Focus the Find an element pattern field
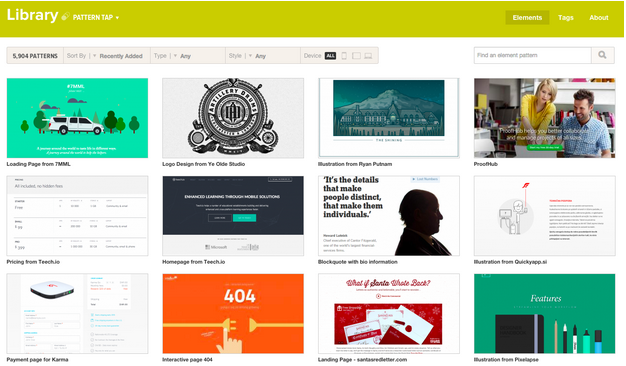The image size is (626, 366). (532, 55)
